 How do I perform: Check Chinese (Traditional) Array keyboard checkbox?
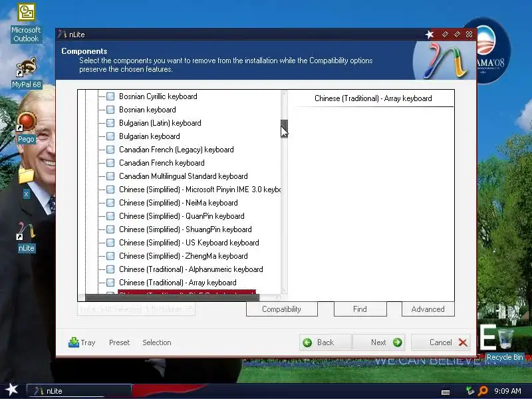coord(110,283)
